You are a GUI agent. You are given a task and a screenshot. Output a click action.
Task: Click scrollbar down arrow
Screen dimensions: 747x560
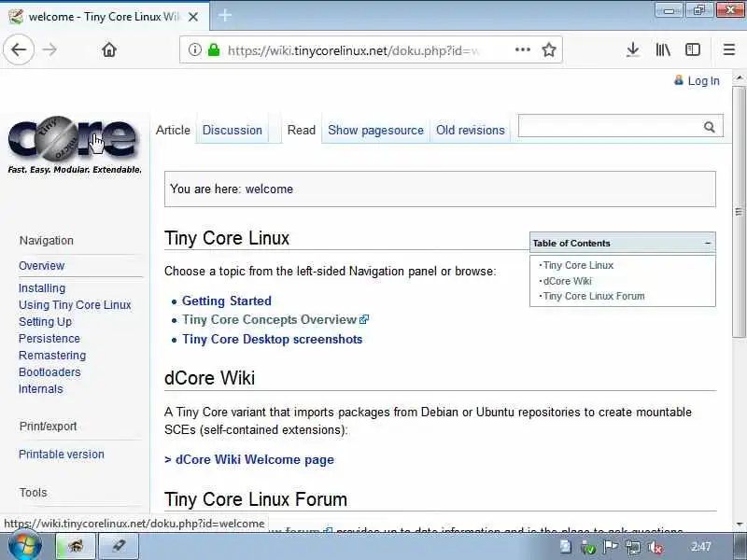pos(739,525)
